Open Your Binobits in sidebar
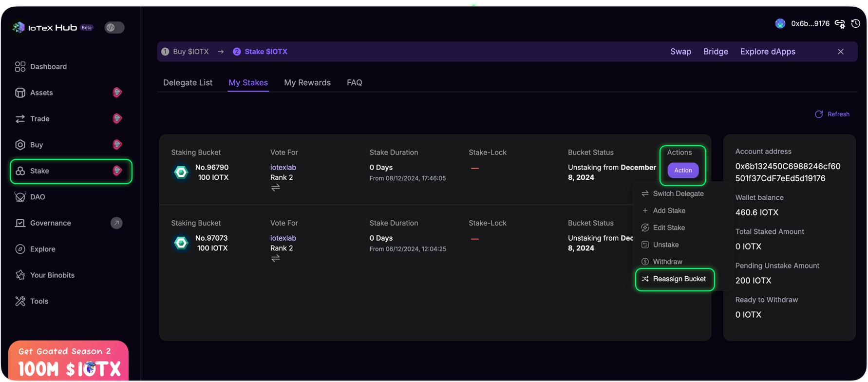 pyautogui.click(x=52, y=275)
